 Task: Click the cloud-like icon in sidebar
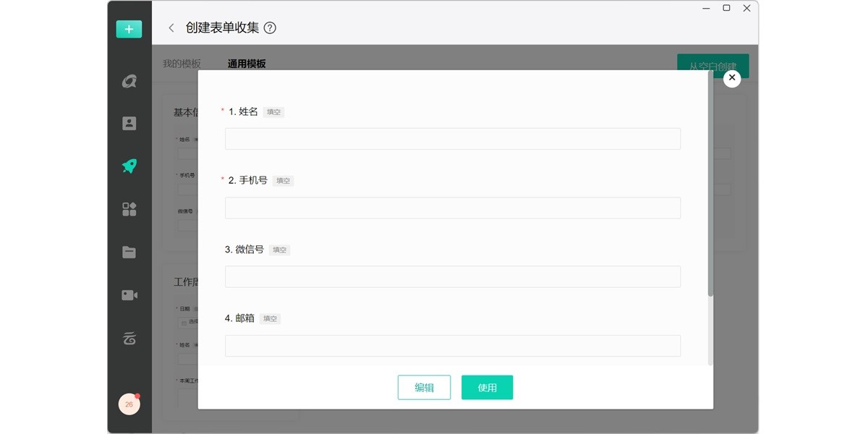[x=129, y=338]
